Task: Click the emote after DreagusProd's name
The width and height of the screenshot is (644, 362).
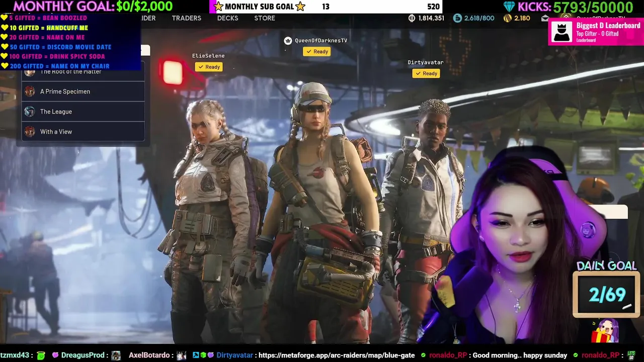Action: [x=116, y=355]
